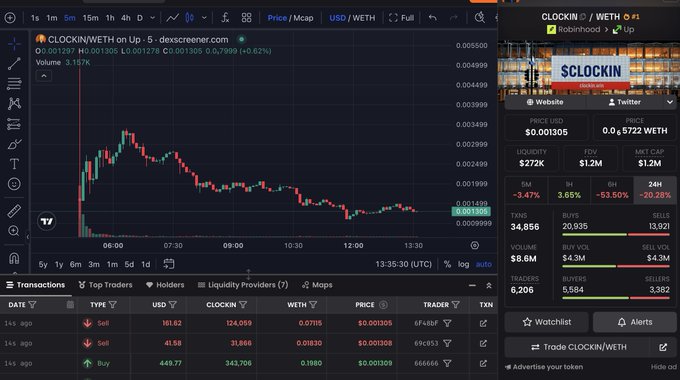Open the emoji icons tool
Image resolution: width=680 pixels, height=380 pixels.
[x=14, y=184]
